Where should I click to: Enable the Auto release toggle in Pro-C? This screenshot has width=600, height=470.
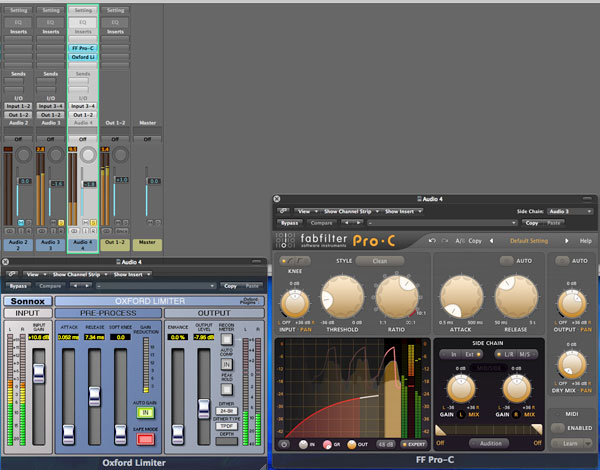507,261
